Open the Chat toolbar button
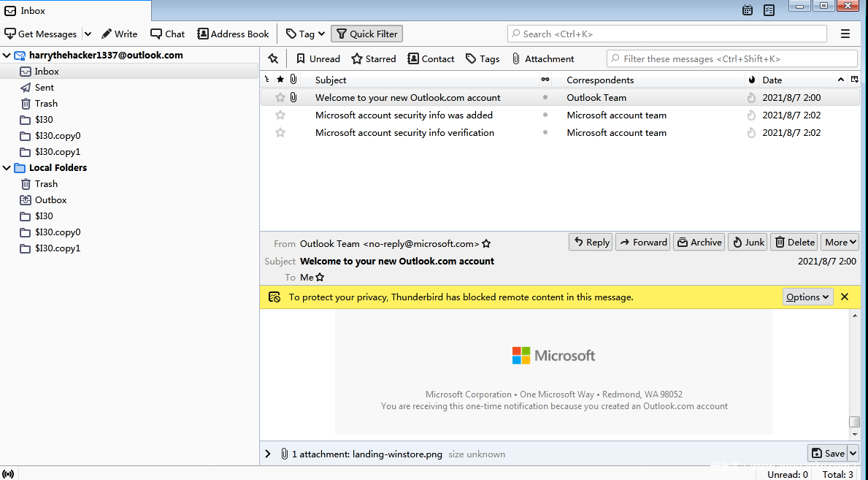Screen dimensions: 868x480 167,34
